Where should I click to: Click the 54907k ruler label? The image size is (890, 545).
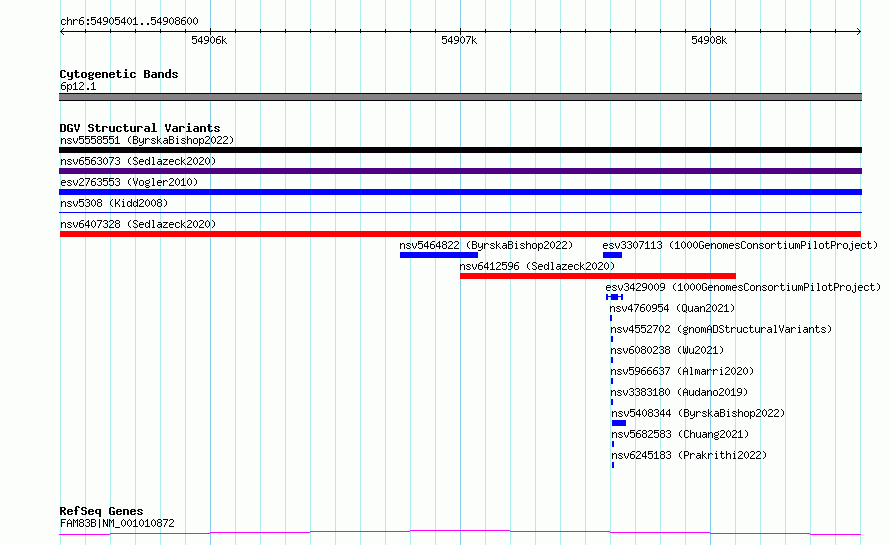point(459,40)
